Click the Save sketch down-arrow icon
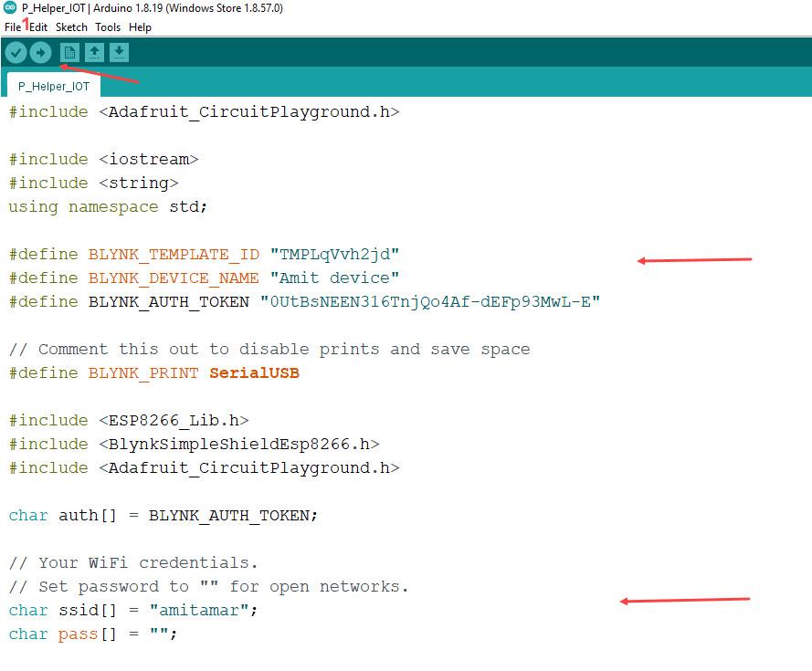 coord(119,52)
